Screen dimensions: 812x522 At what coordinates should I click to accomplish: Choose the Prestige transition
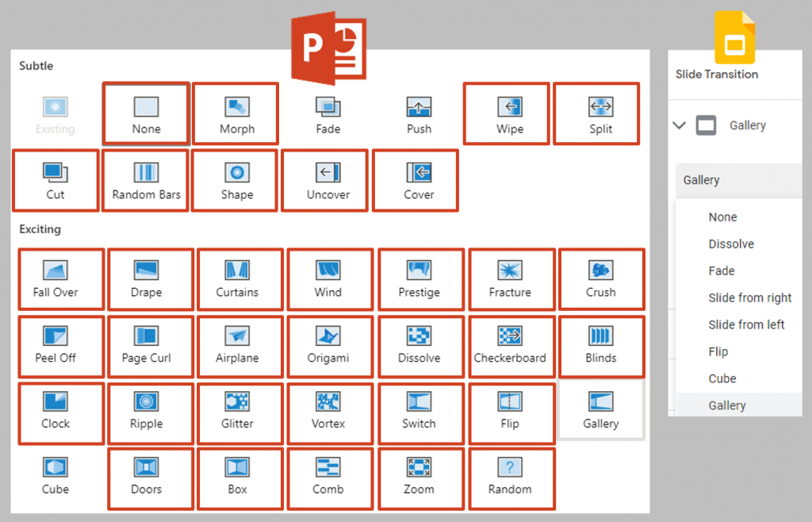(x=420, y=279)
